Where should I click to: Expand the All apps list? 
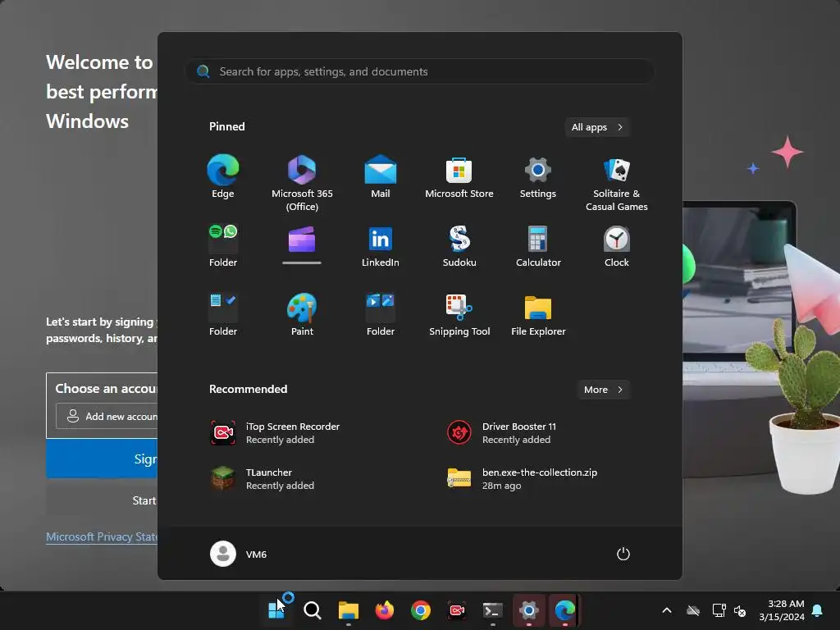pyautogui.click(x=597, y=127)
